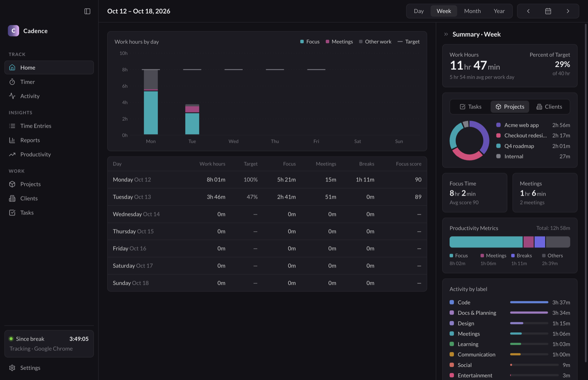Toggle the Meetings legend in chart
This screenshot has height=380, width=588.
(x=339, y=42)
